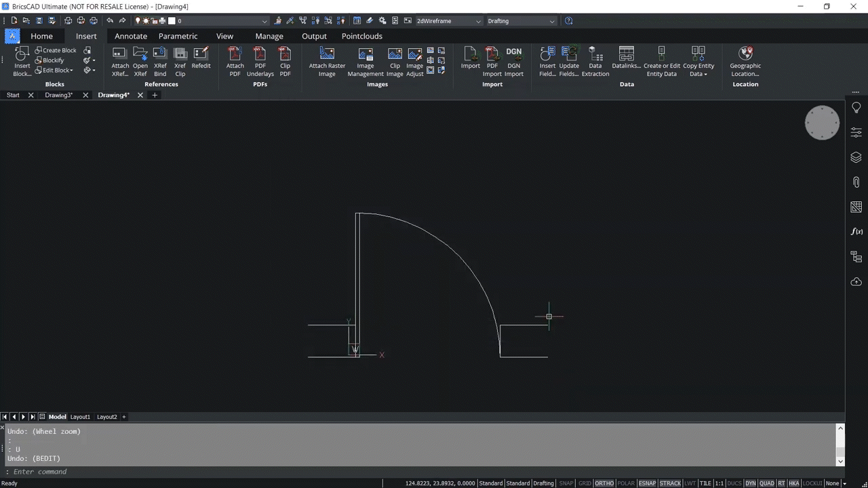868x488 pixels.
Task: Toggle ORTHO mode off
Action: [x=604, y=483]
